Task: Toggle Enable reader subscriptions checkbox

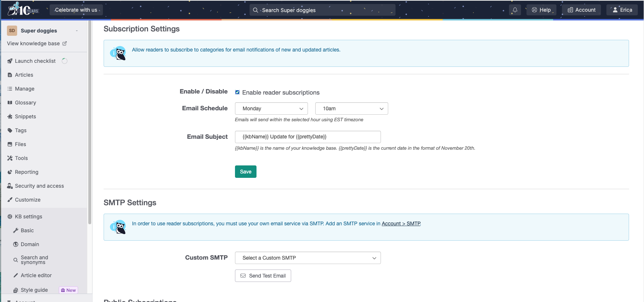Action: point(237,92)
